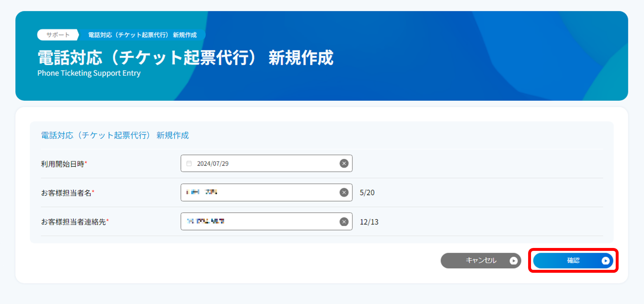The width and height of the screenshot is (644, 304).
Task: Click the キャンセル button
Action: (x=481, y=261)
